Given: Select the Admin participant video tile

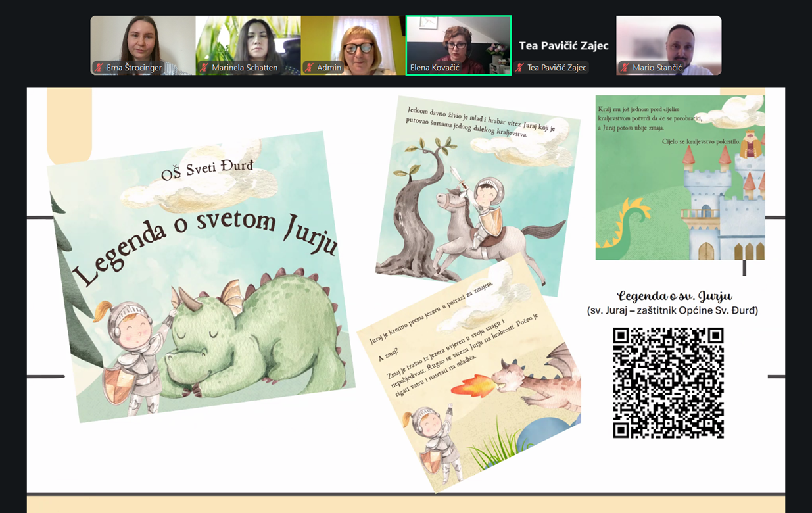Looking at the screenshot, I should [353, 39].
